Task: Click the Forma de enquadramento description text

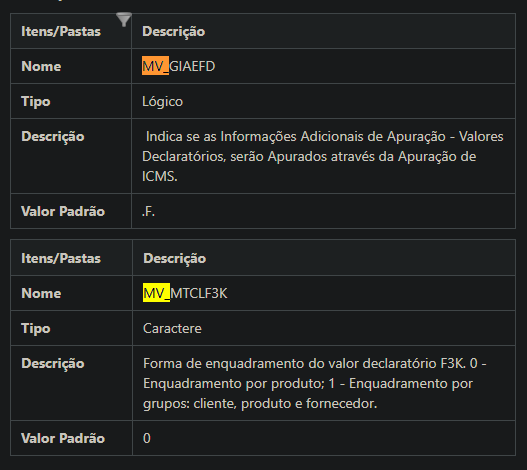Action: pyautogui.click(x=315, y=383)
